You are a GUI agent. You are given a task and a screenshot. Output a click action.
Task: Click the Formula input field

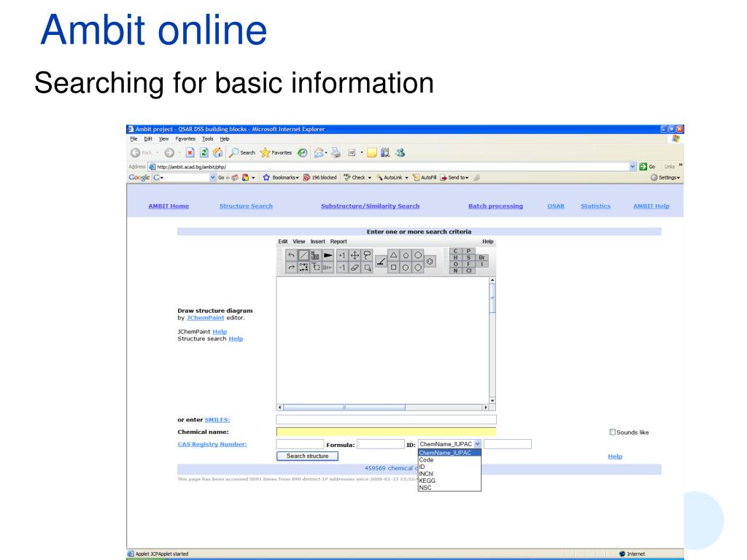[381, 444]
